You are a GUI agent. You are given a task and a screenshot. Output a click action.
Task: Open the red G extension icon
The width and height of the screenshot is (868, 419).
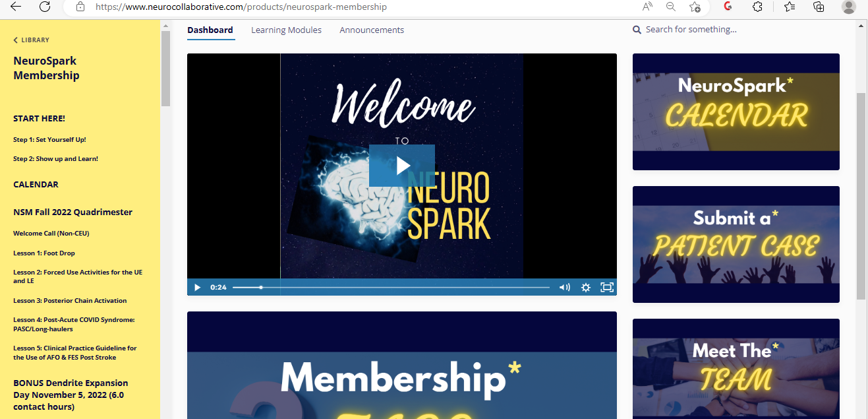pyautogui.click(x=728, y=7)
